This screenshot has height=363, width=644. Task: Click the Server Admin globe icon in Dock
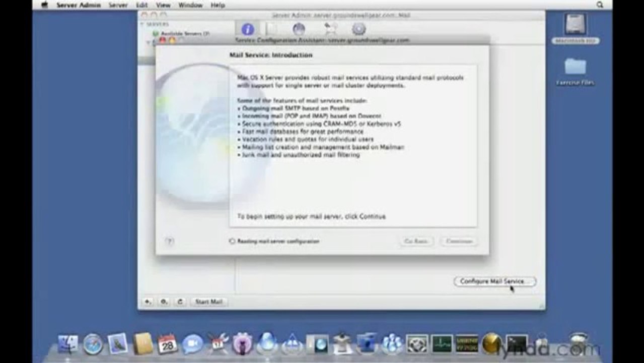(267, 343)
